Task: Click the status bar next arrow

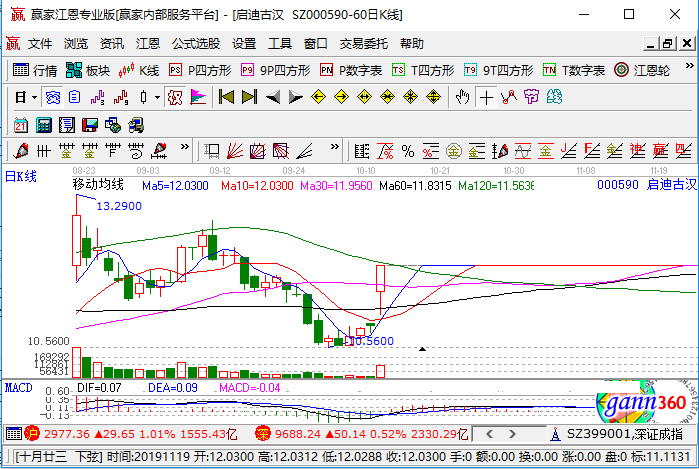Action: [x=512, y=434]
